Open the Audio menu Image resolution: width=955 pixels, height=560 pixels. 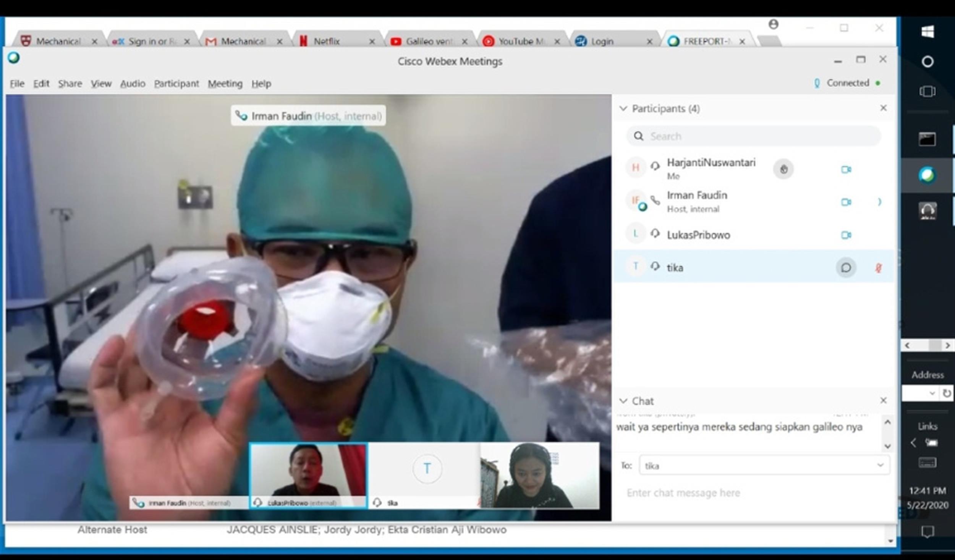coord(133,83)
